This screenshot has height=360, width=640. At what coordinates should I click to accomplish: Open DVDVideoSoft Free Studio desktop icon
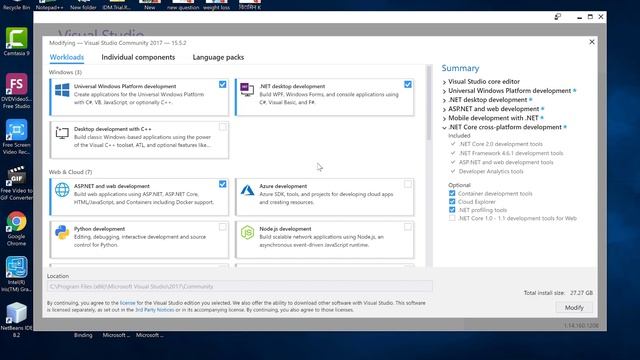tap(16, 91)
